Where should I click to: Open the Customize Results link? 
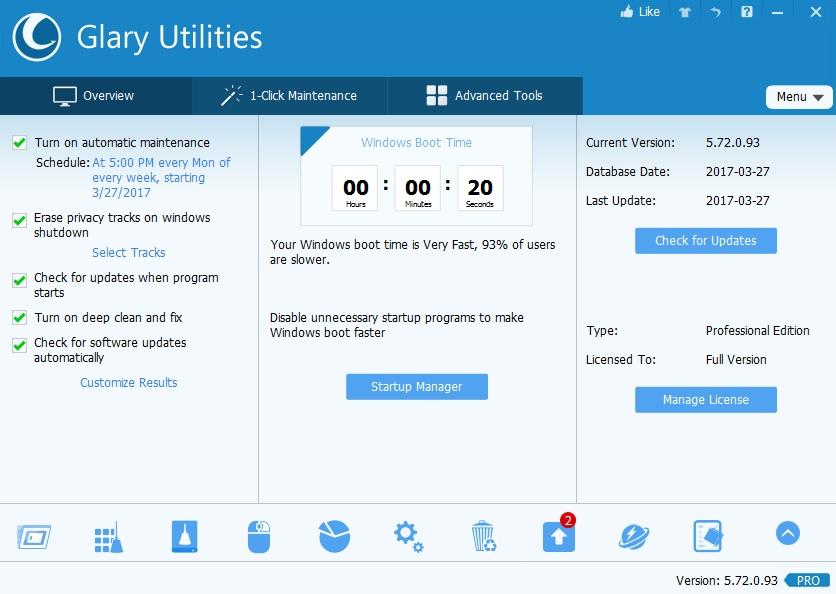(x=128, y=383)
